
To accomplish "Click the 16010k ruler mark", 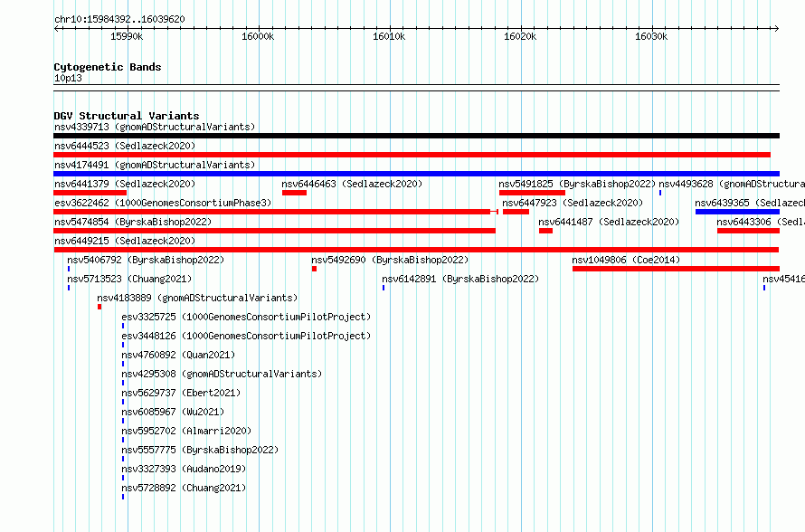I will pyautogui.click(x=389, y=36).
